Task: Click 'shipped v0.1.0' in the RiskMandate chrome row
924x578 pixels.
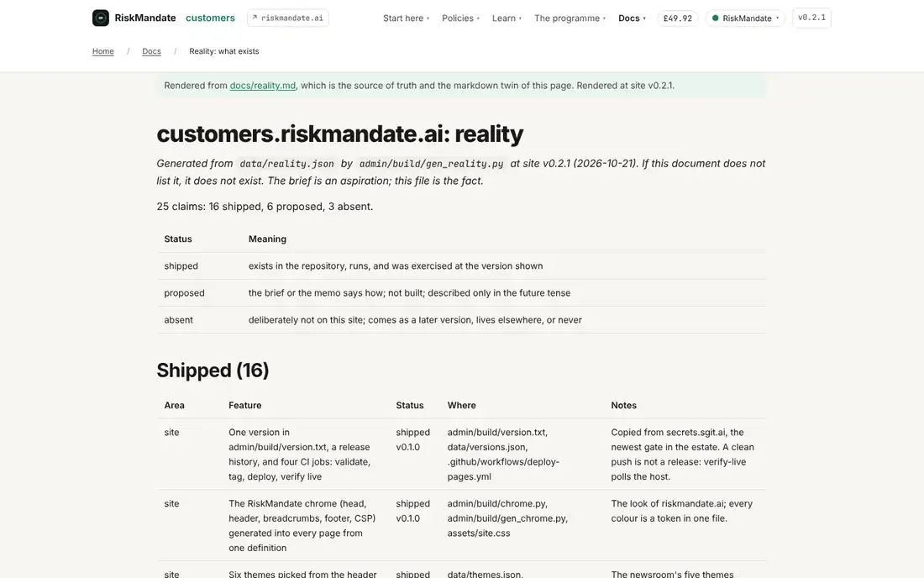Action: tap(413, 511)
